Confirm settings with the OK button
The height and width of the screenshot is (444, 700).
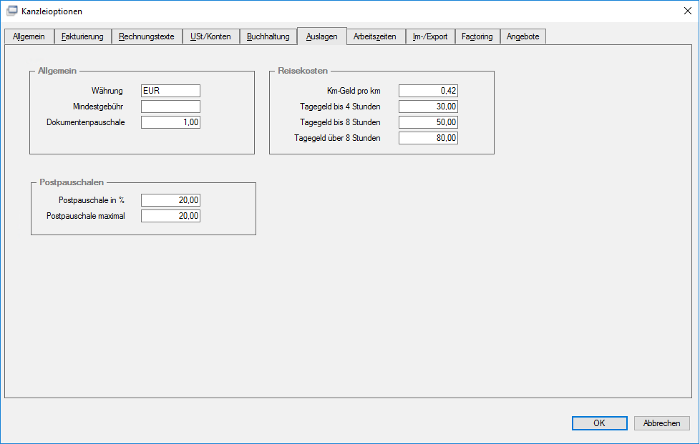600,423
